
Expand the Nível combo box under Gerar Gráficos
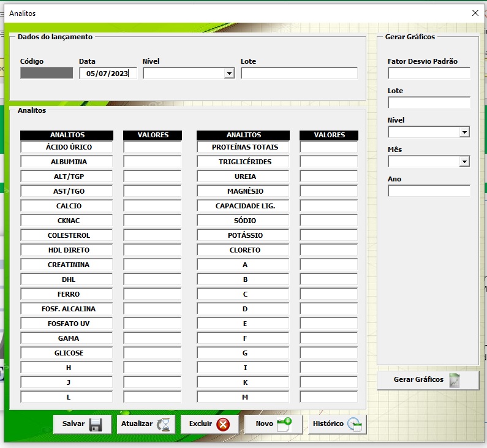464,132
